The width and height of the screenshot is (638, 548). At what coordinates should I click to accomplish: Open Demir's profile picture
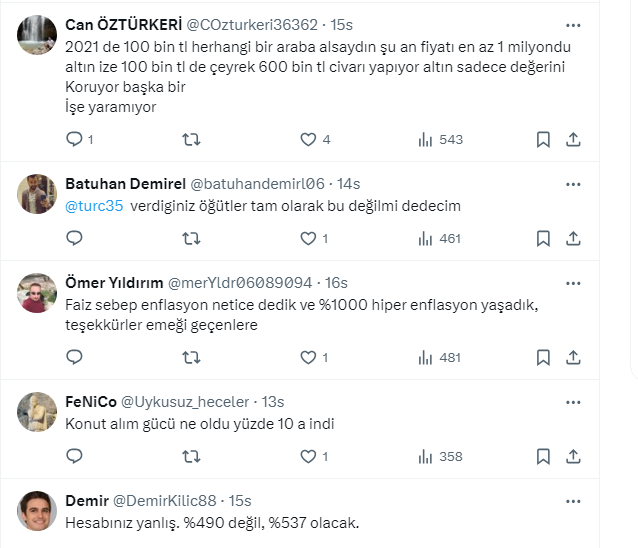point(37,511)
